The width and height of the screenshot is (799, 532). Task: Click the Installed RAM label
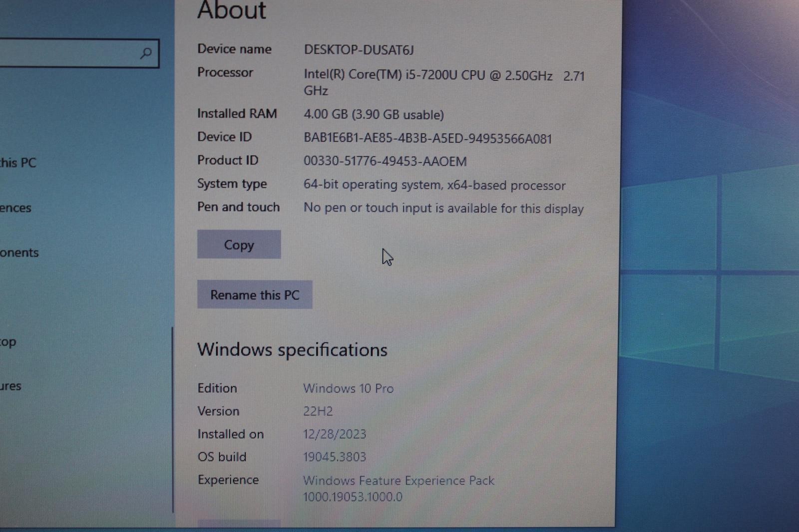(237, 114)
